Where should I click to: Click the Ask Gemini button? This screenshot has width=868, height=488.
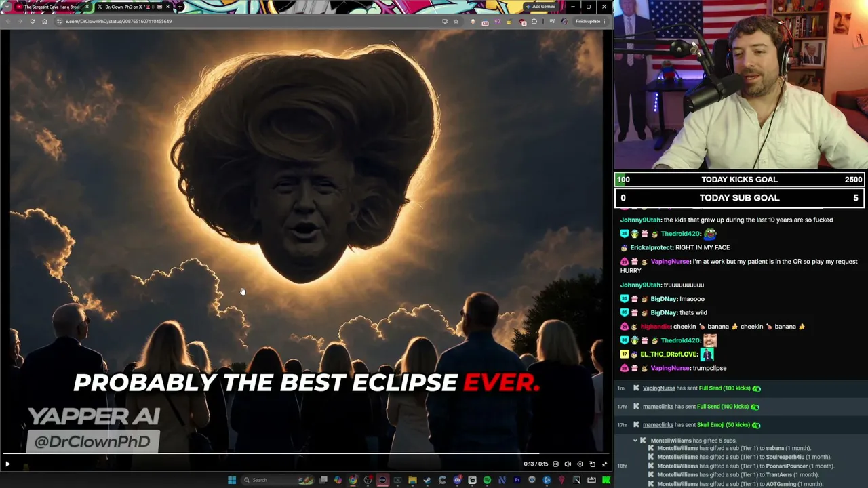coord(540,7)
